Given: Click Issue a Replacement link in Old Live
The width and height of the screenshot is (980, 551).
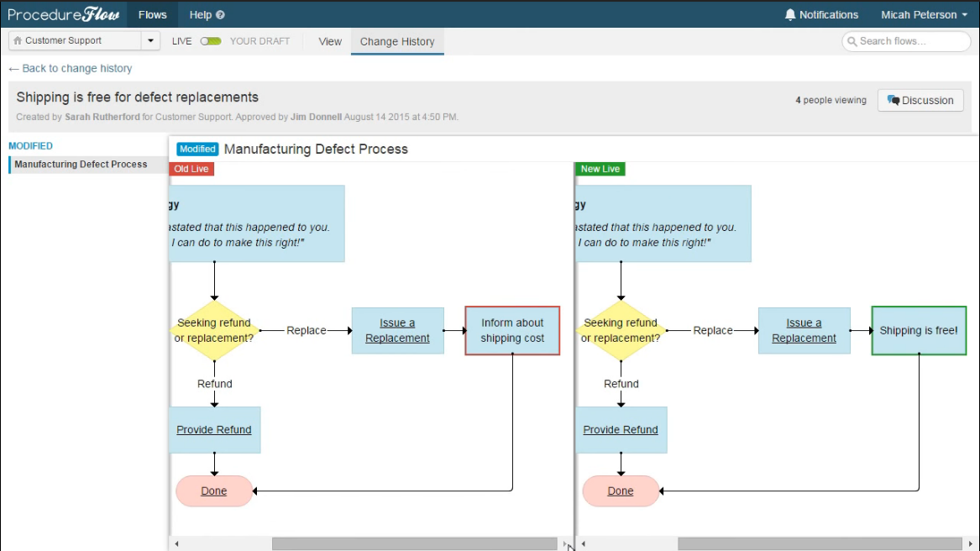Looking at the screenshot, I should [397, 330].
